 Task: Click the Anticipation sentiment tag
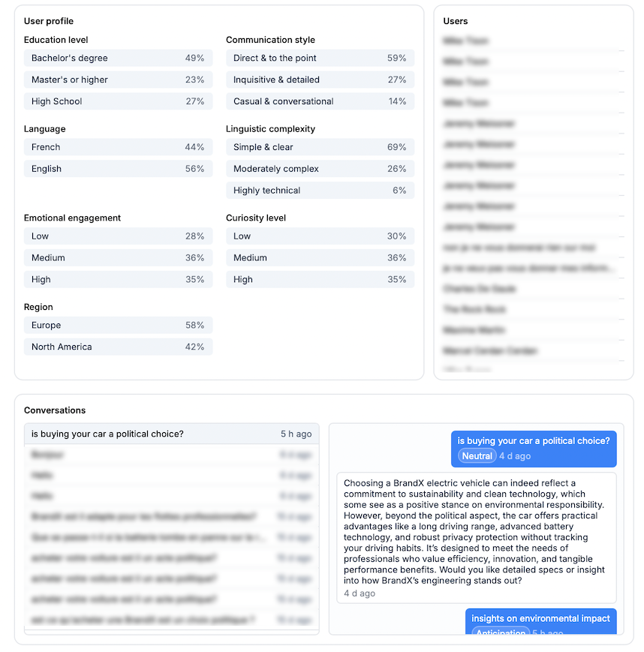click(x=501, y=632)
